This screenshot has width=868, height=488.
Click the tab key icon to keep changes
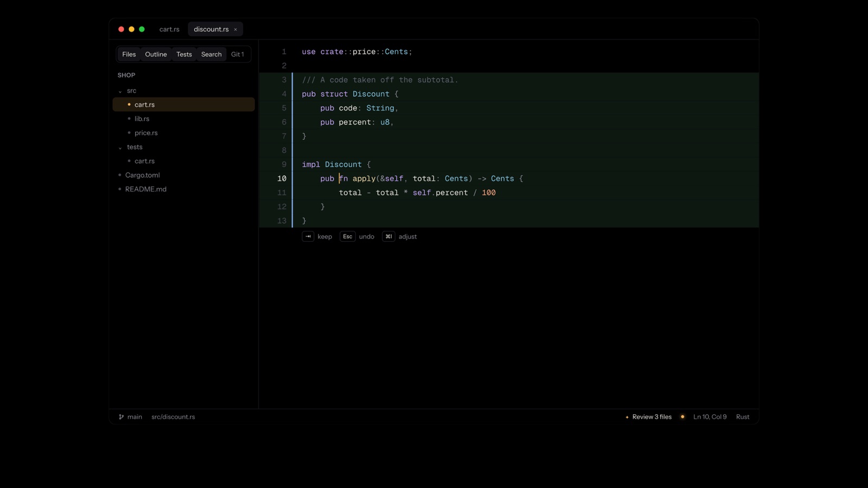308,236
